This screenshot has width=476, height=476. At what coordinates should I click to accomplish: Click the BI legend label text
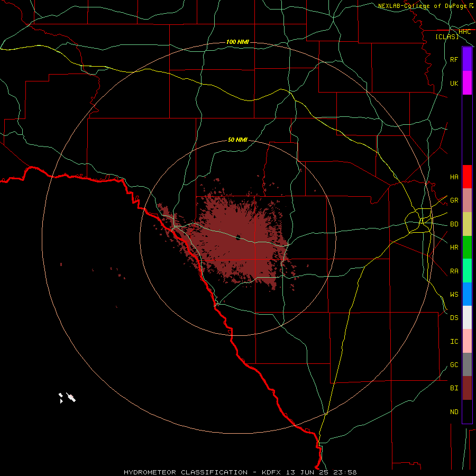tap(454, 388)
